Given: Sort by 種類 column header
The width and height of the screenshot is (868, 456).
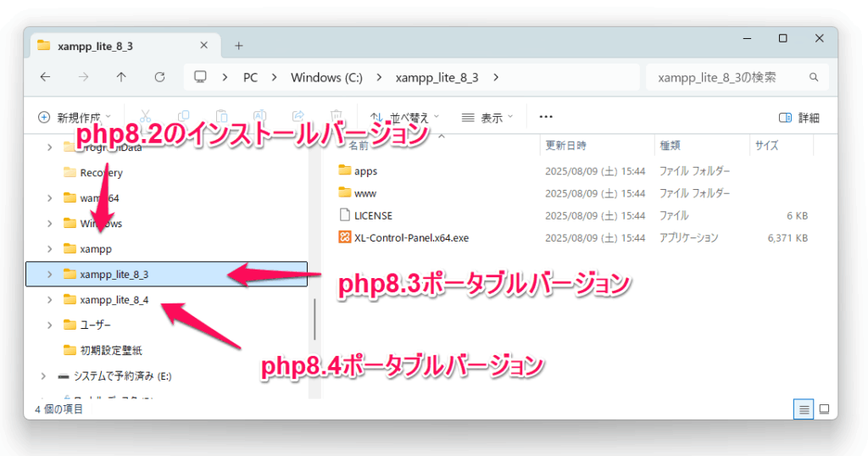Looking at the screenshot, I should (x=670, y=146).
